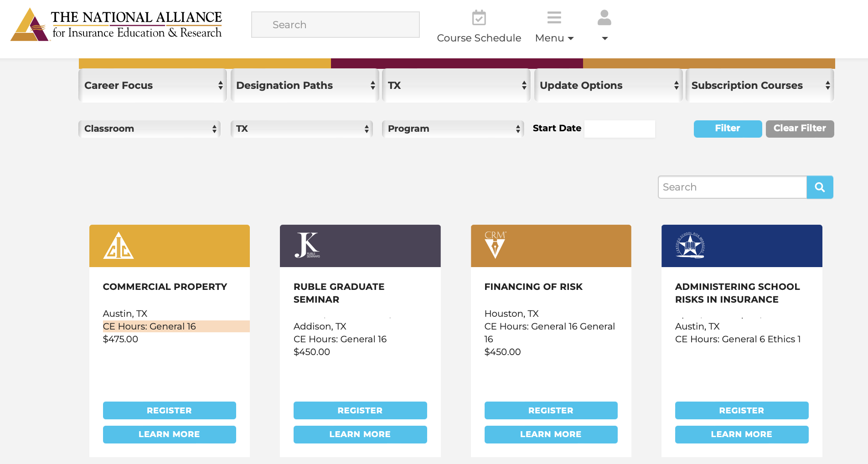Screen dimensions: 868x464
Task: Click the CRM logo on Financing card
Action: (x=495, y=245)
